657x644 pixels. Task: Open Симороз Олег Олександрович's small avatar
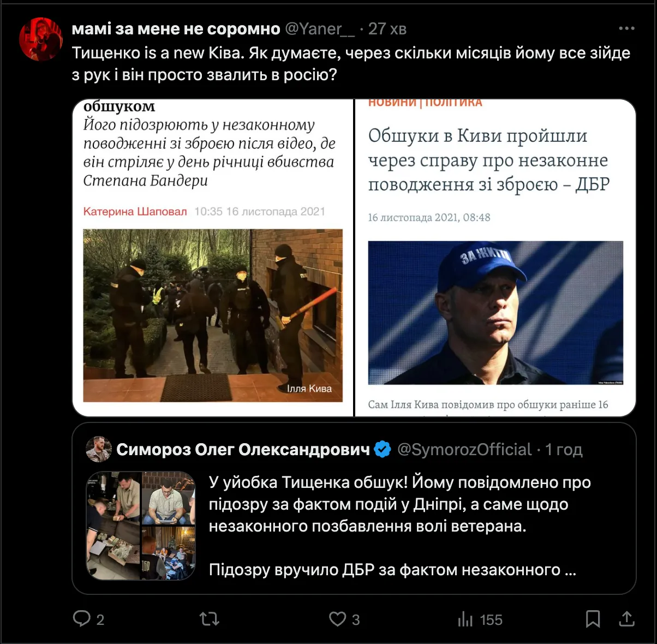(x=99, y=449)
